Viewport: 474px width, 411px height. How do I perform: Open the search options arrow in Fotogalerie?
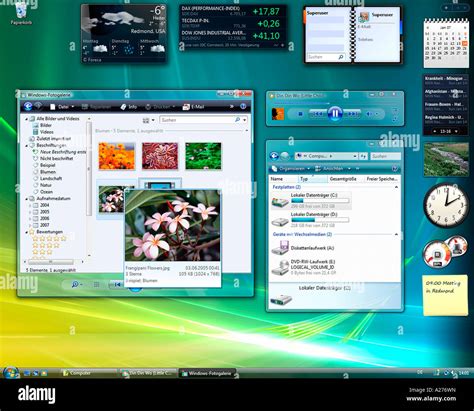point(244,120)
